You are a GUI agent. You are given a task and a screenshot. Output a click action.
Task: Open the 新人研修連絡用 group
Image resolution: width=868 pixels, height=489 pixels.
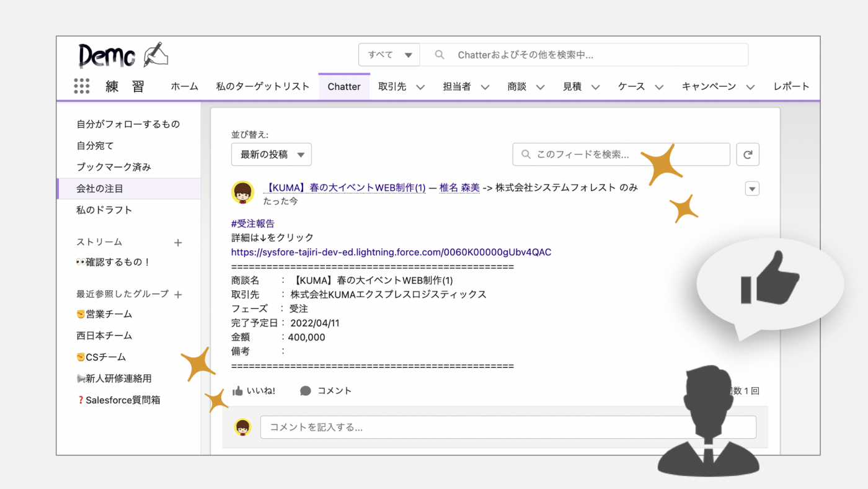(x=114, y=379)
